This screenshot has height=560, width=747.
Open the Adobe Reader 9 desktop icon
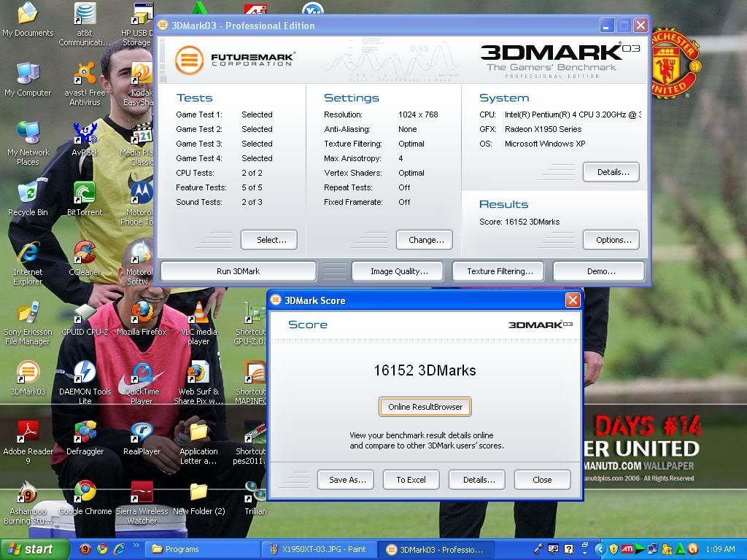(28, 443)
